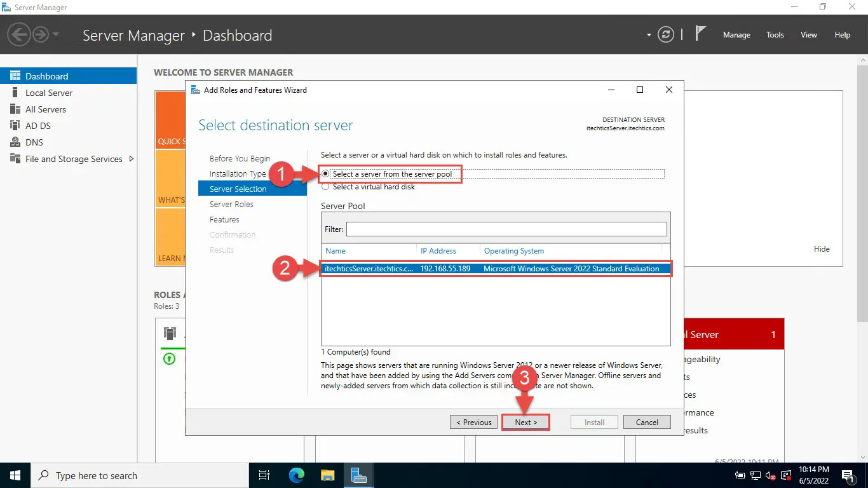Image resolution: width=868 pixels, height=488 pixels.
Task: Click the All Servers icon in sidebar
Action: [x=15, y=109]
